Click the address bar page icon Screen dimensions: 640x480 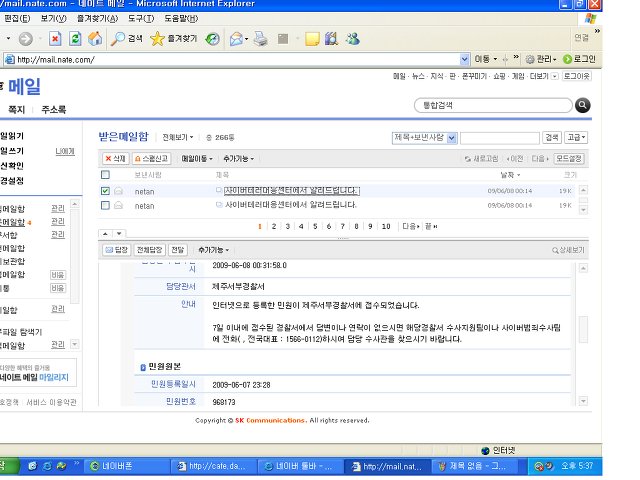(x=9, y=60)
